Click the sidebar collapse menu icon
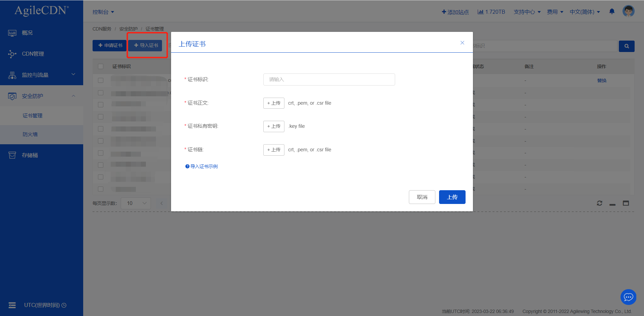Screen dimensions: 644x316 coord(12,305)
